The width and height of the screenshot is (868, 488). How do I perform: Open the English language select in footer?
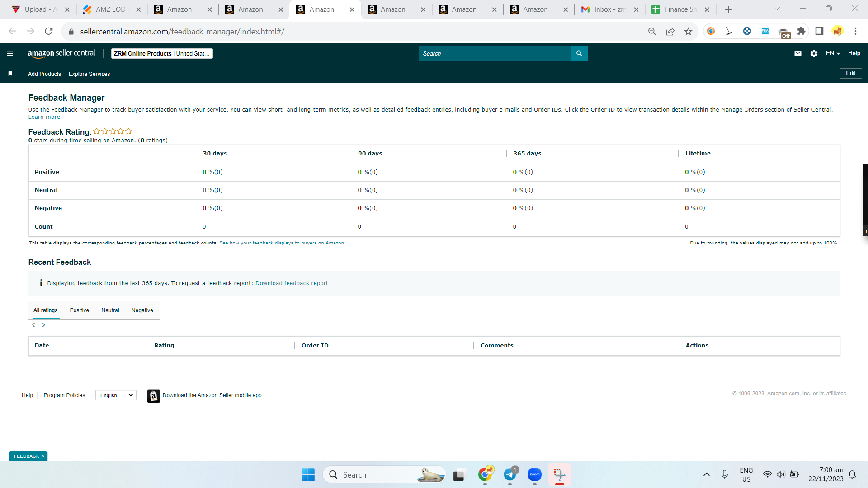116,395
